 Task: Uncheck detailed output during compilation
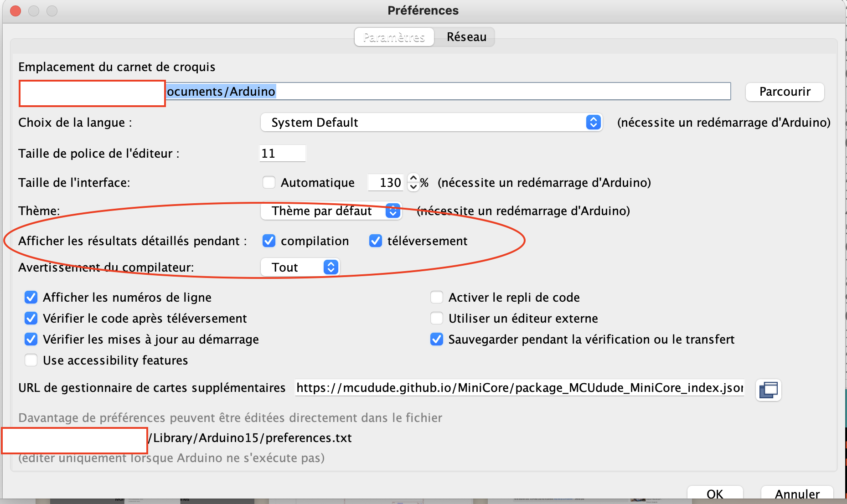pyautogui.click(x=269, y=241)
